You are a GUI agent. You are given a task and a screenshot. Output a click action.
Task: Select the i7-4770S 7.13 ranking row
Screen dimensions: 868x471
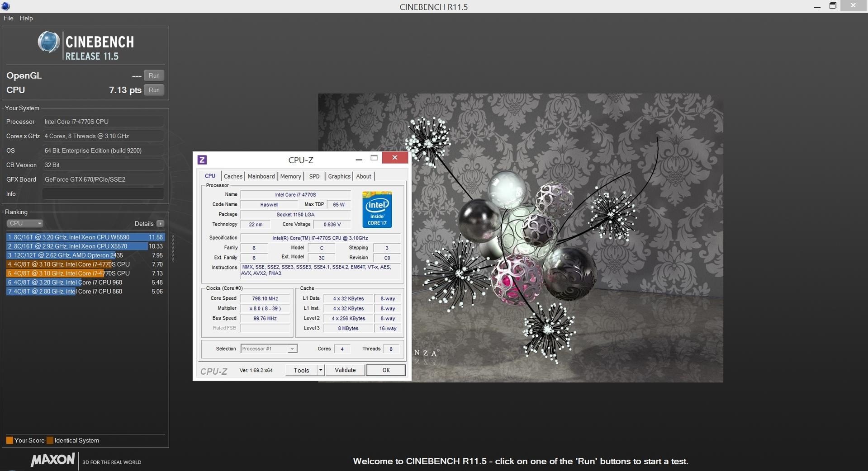pyautogui.click(x=85, y=273)
